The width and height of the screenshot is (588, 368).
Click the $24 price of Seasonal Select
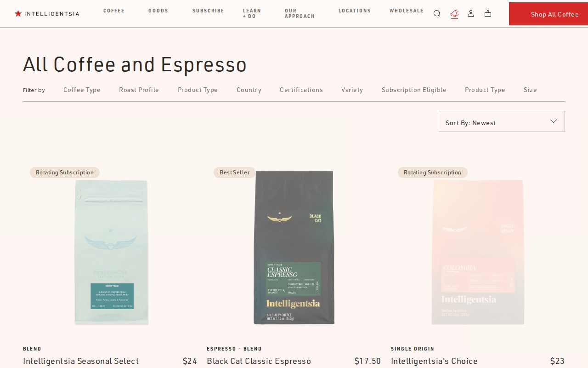(190, 361)
